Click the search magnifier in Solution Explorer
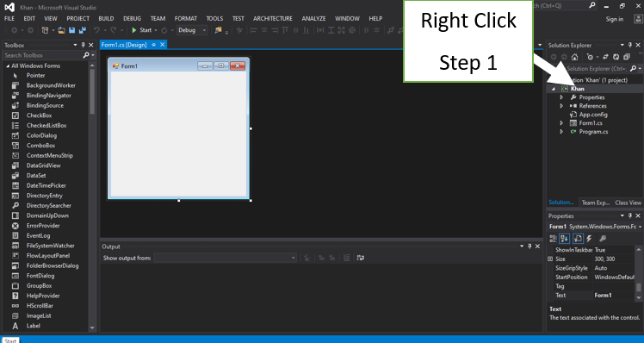Image resolution: width=644 pixels, height=343 pixels. pyautogui.click(x=633, y=68)
